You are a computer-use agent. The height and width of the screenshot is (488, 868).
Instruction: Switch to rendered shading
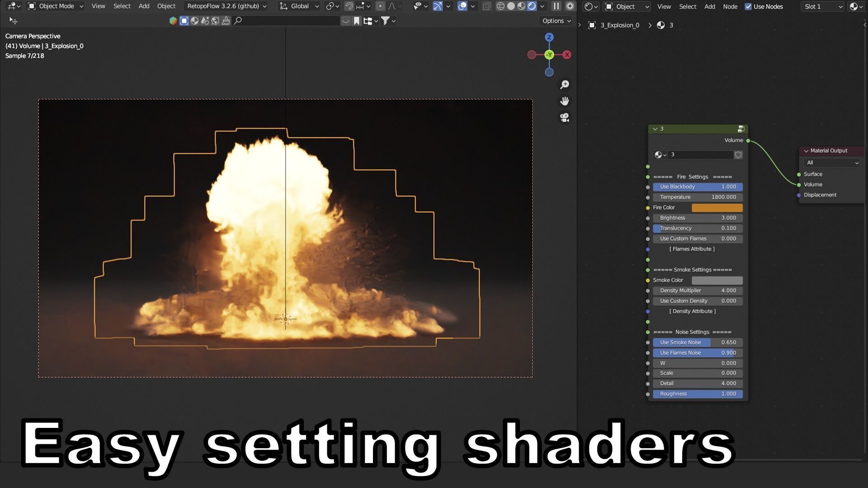pos(532,6)
